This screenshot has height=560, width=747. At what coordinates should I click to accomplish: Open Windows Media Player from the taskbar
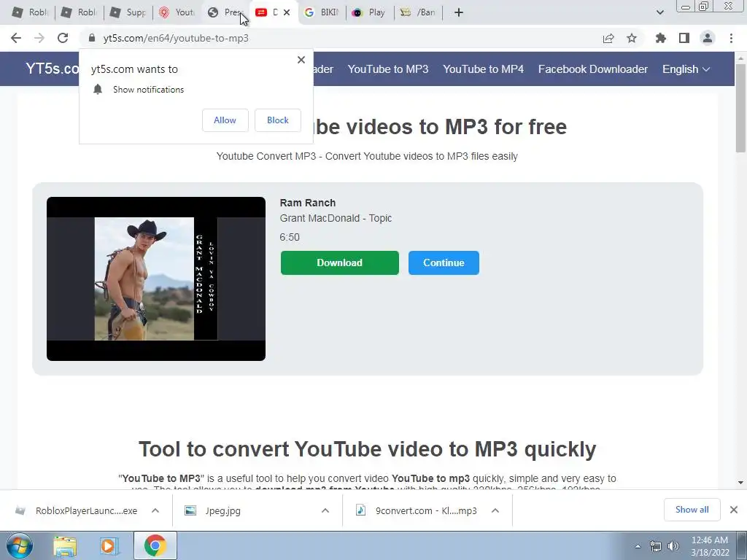coord(108,545)
